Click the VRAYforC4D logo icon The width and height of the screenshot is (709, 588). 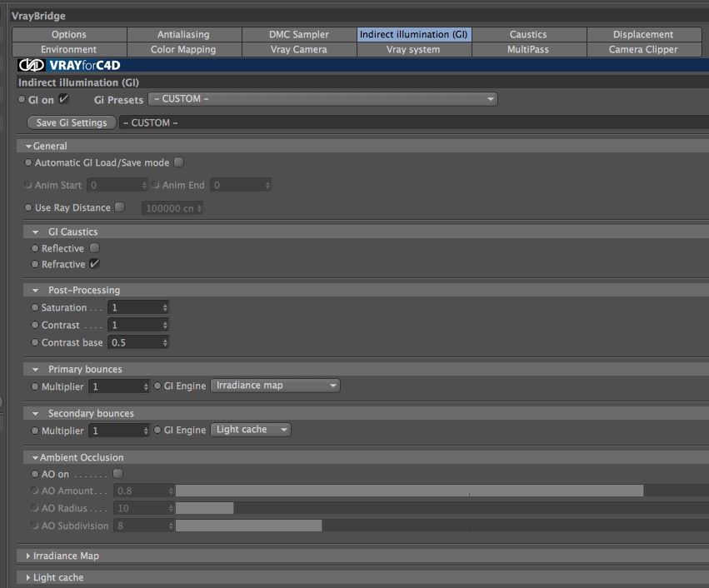click(x=31, y=65)
